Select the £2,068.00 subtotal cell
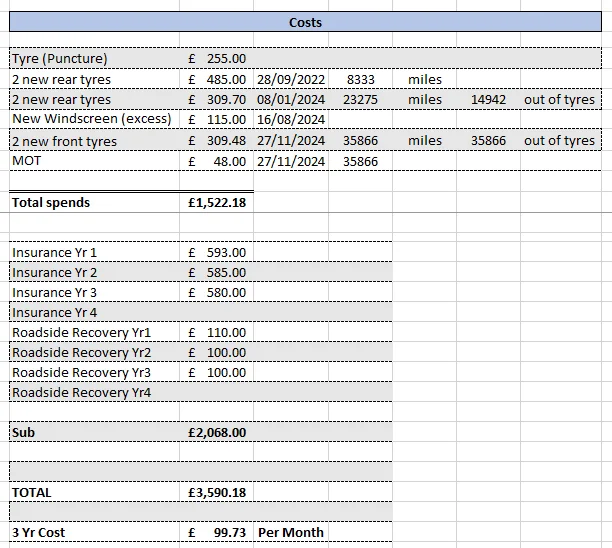This screenshot has height=548, width=612. pyautogui.click(x=217, y=432)
